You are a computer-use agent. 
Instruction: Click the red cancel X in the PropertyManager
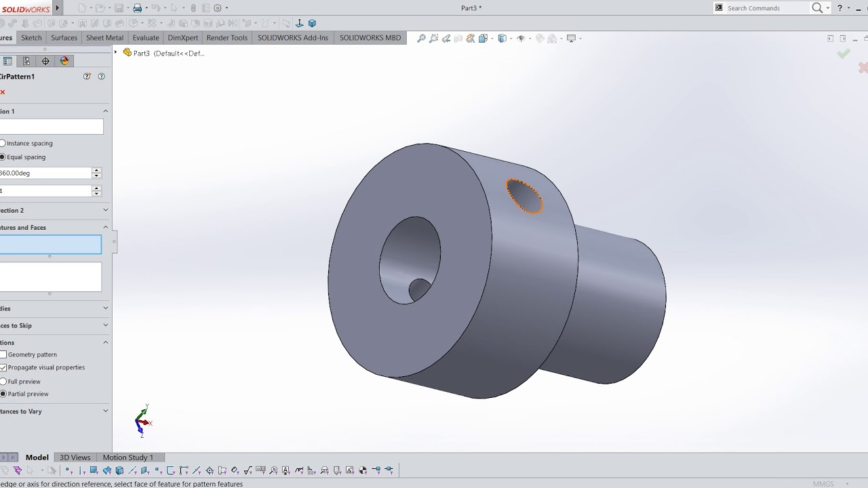3,92
